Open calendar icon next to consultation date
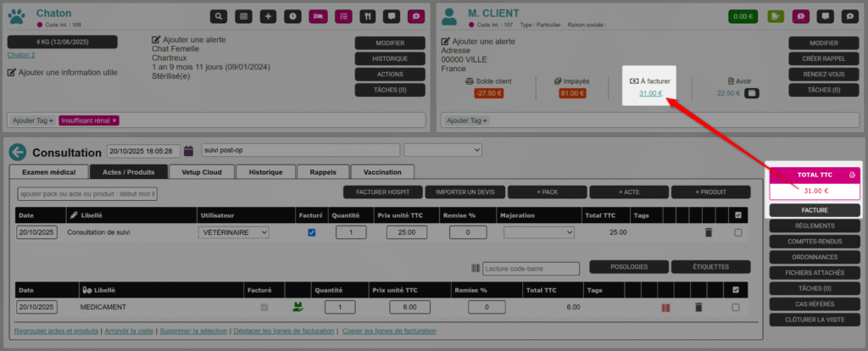 point(189,151)
